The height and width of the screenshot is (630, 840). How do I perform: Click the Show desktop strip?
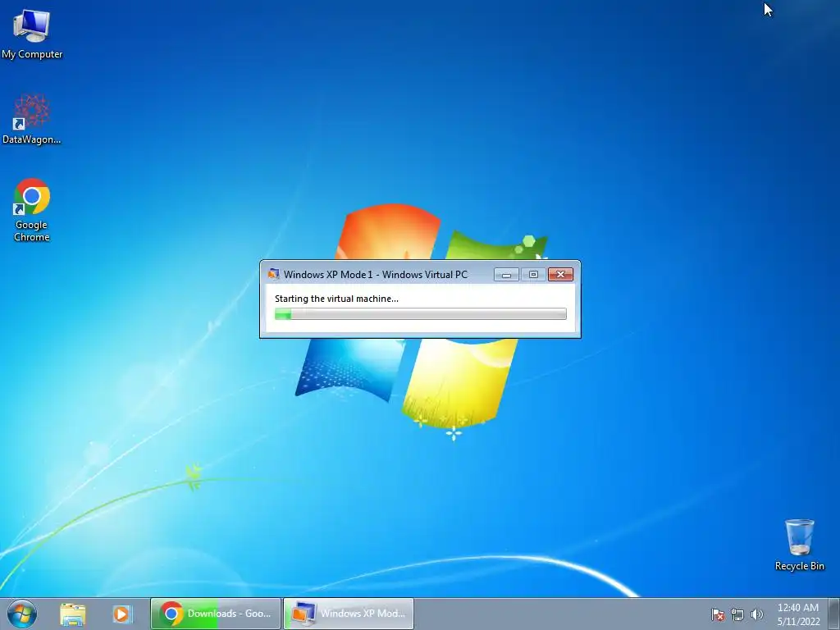pos(834,614)
